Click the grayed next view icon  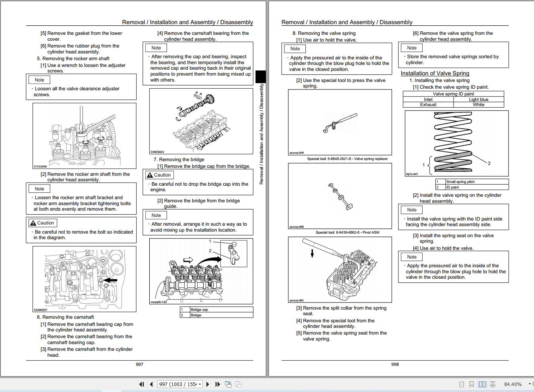point(238,384)
